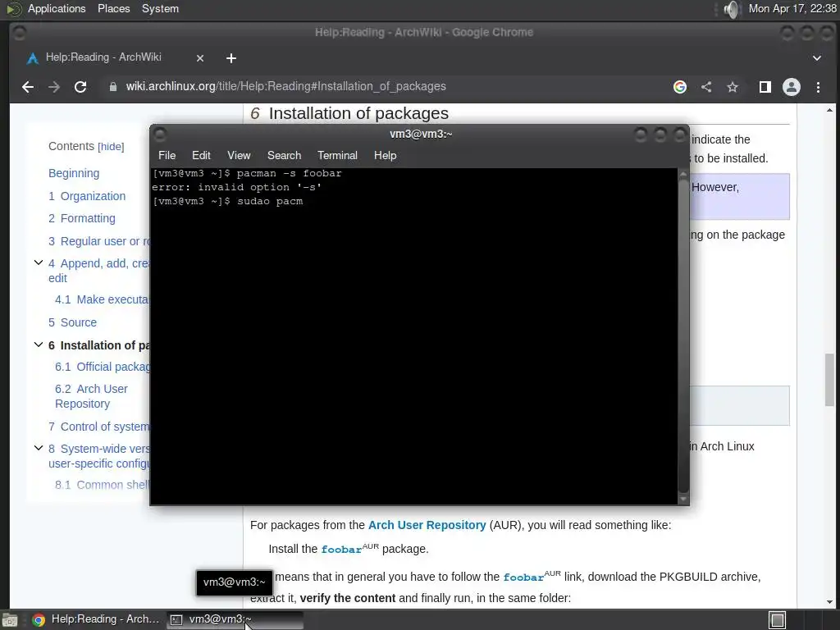Go forward in Chrome

[53, 87]
